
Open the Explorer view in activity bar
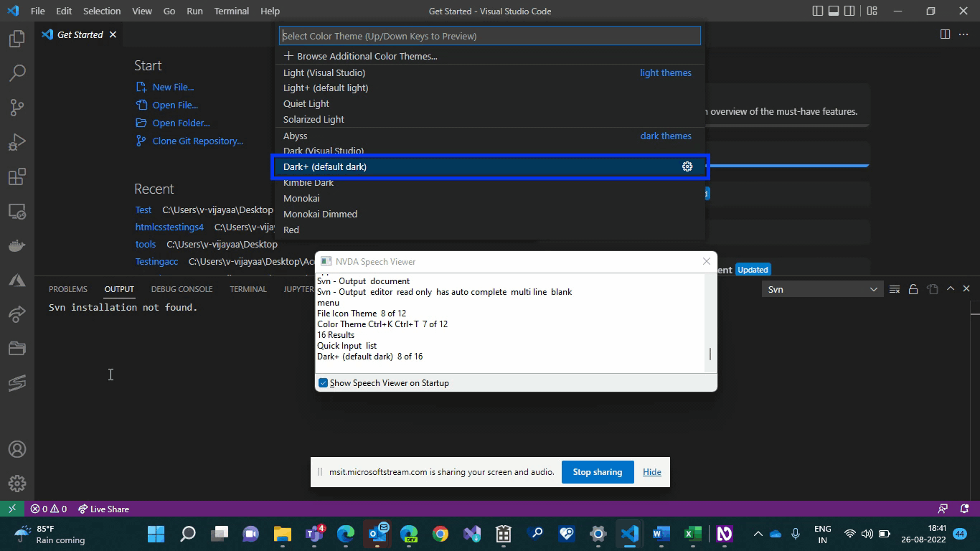tap(17, 39)
